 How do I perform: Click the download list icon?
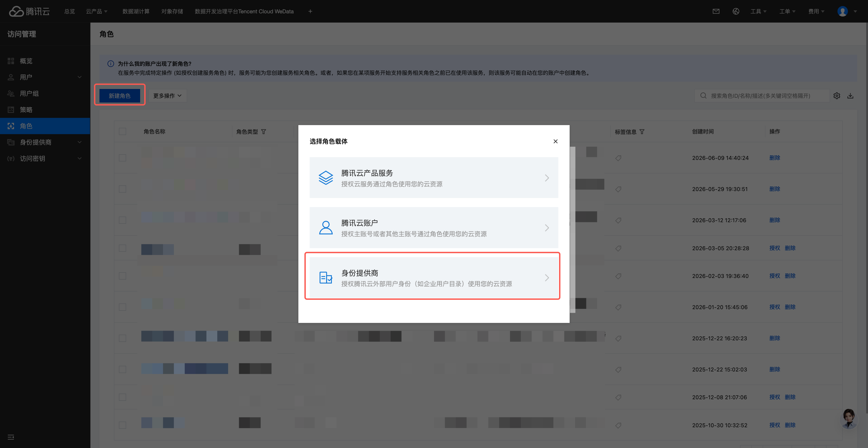tap(850, 96)
